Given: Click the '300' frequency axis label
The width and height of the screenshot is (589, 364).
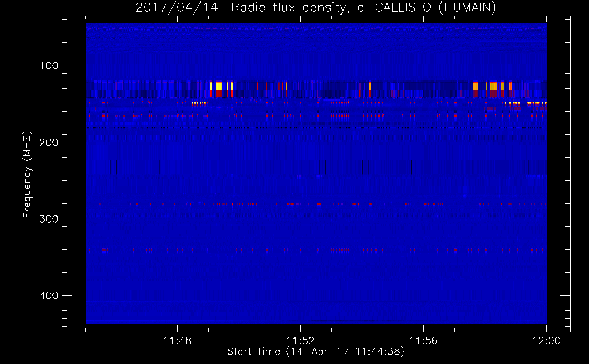Looking at the screenshot, I should (x=49, y=219).
